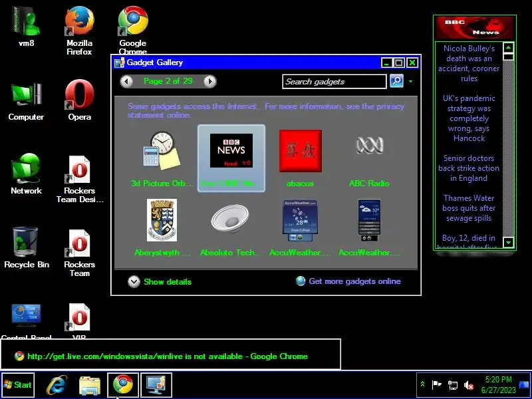Screen dimensions: 532x399
Task: Open the search options dropdown arrow
Action: (x=410, y=81)
